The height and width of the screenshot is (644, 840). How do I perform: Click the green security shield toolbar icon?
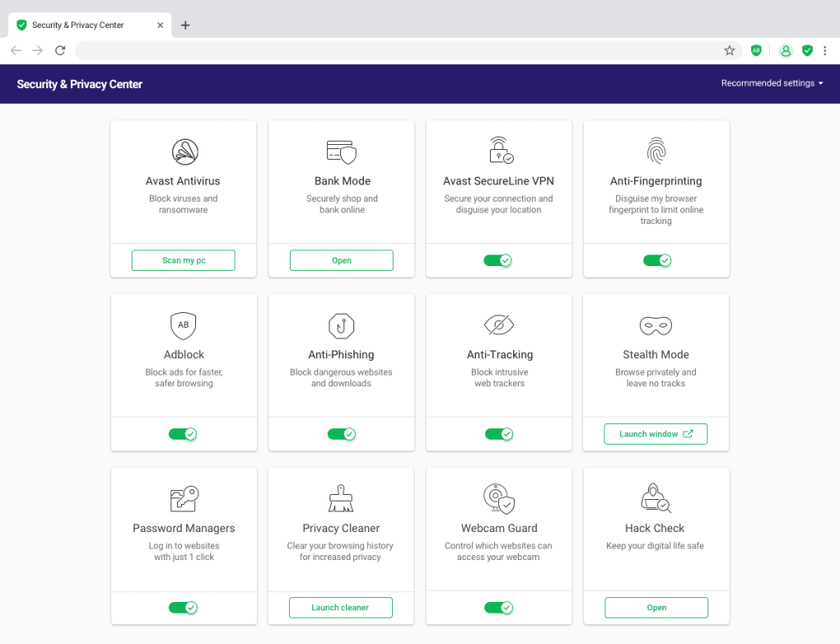coord(807,50)
